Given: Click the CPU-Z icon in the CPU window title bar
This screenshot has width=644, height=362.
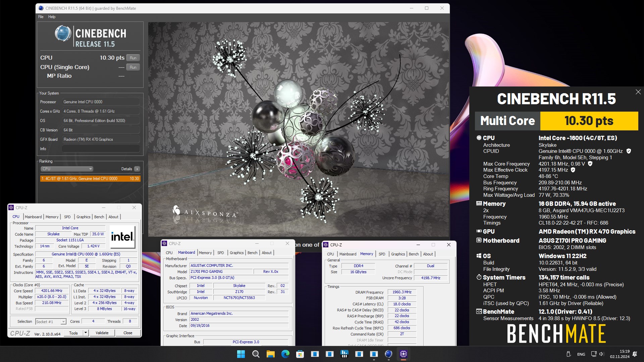Looking at the screenshot, I should (x=11, y=207).
